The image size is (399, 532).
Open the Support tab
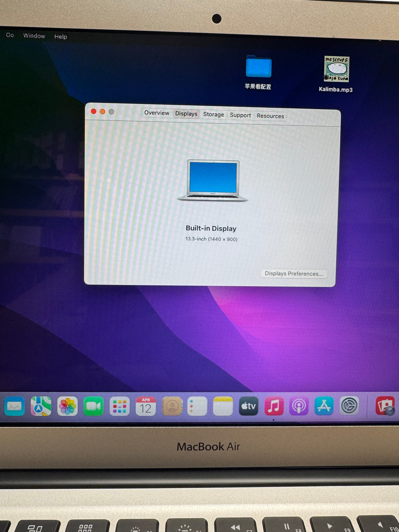[240, 115]
